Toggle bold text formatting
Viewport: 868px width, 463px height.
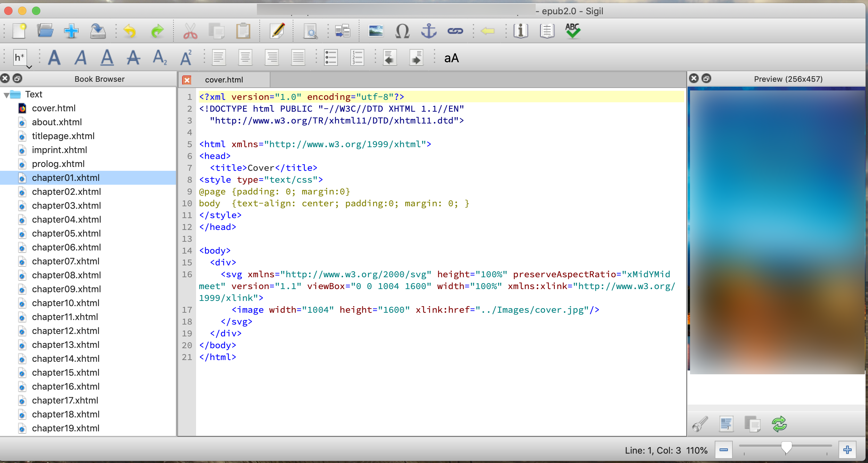(x=54, y=58)
